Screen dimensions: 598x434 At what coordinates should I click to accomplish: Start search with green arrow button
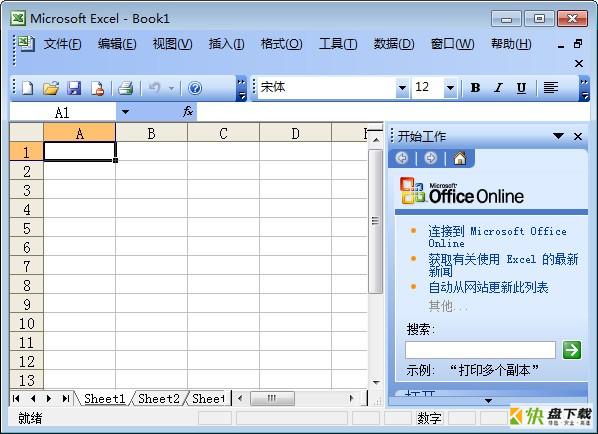point(572,350)
